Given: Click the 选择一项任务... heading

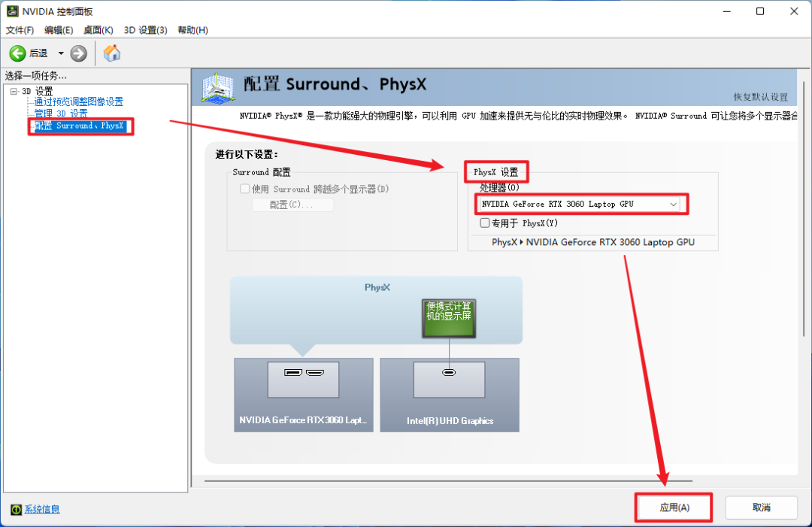Looking at the screenshot, I should click(x=36, y=76).
